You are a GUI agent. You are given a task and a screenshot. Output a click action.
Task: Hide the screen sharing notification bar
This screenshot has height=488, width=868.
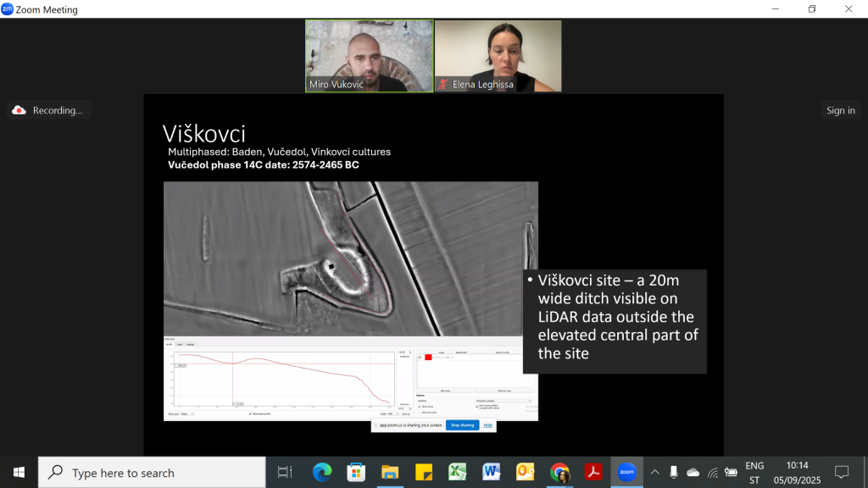click(x=487, y=425)
